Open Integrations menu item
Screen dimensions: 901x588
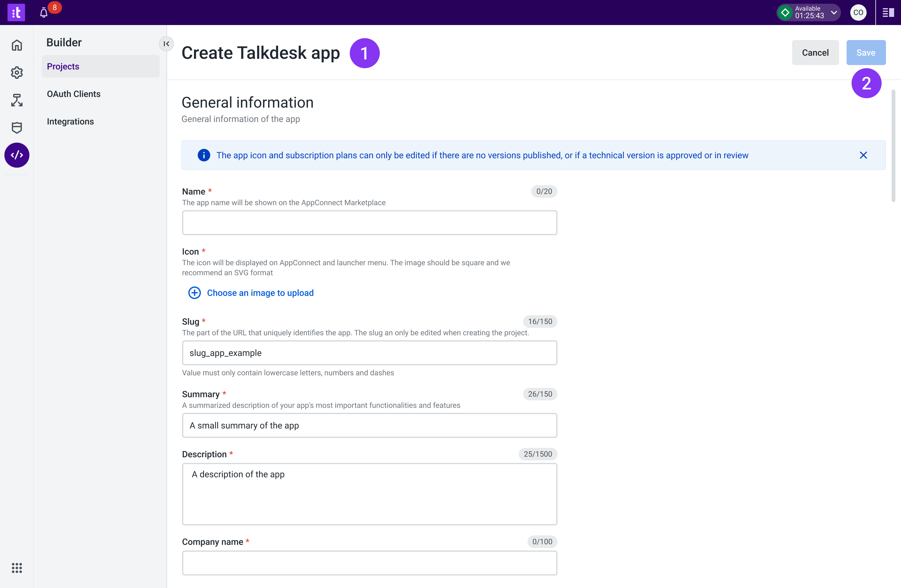point(70,121)
